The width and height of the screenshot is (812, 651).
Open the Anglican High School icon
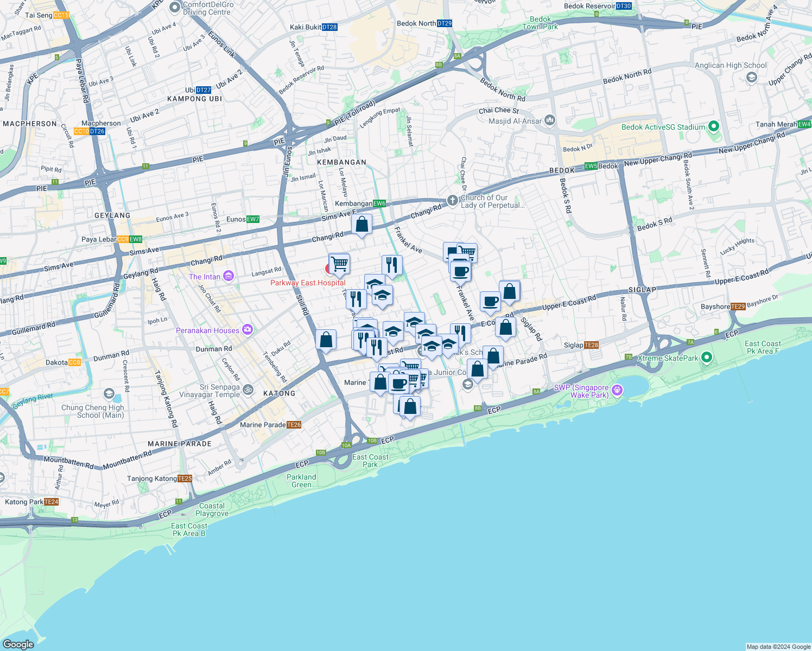(x=752, y=78)
